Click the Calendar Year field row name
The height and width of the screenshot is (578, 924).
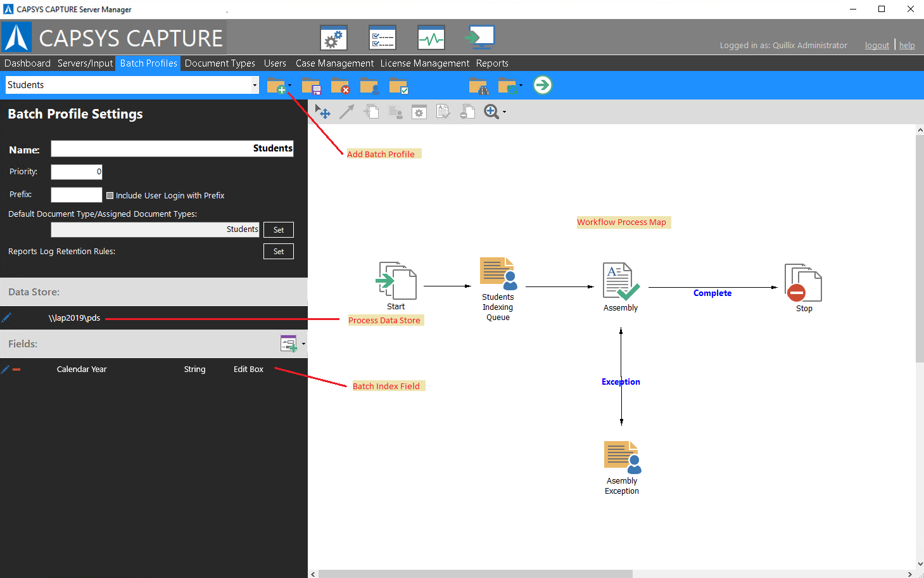[x=82, y=369]
